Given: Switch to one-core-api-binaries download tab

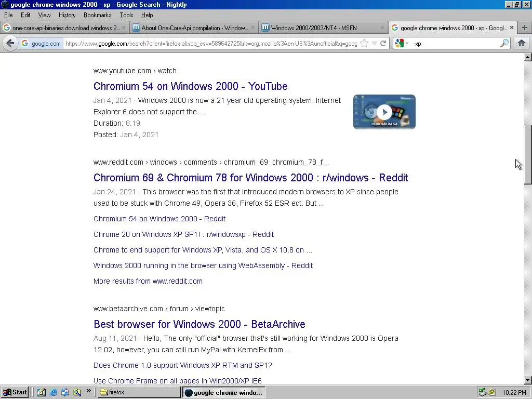Looking at the screenshot, I should (64, 28).
